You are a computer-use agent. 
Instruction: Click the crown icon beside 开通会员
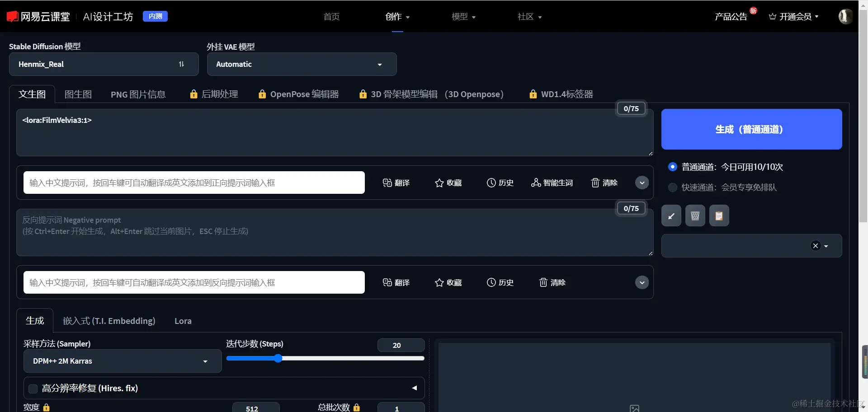773,17
